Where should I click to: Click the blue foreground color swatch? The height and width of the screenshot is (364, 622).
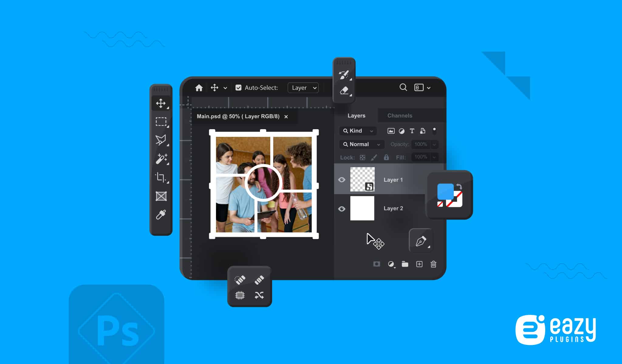445,191
